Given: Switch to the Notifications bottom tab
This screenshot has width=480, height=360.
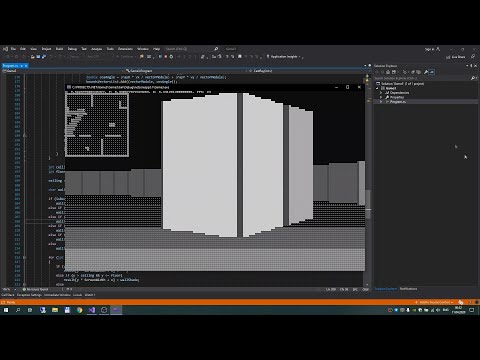Looking at the screenshot, I should point(408,289).
